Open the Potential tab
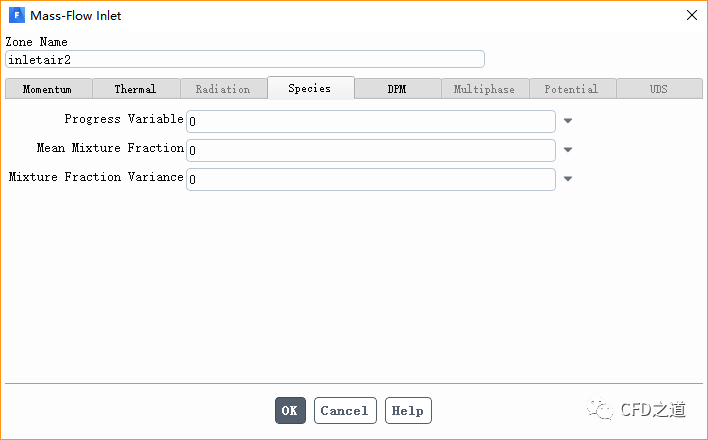The image size is (708, 440). click(571, 89)
